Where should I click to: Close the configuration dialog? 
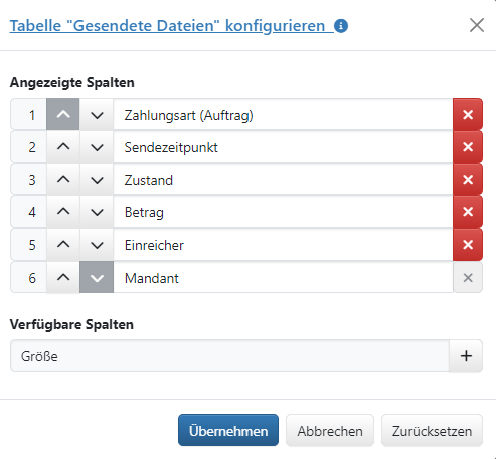477,25
